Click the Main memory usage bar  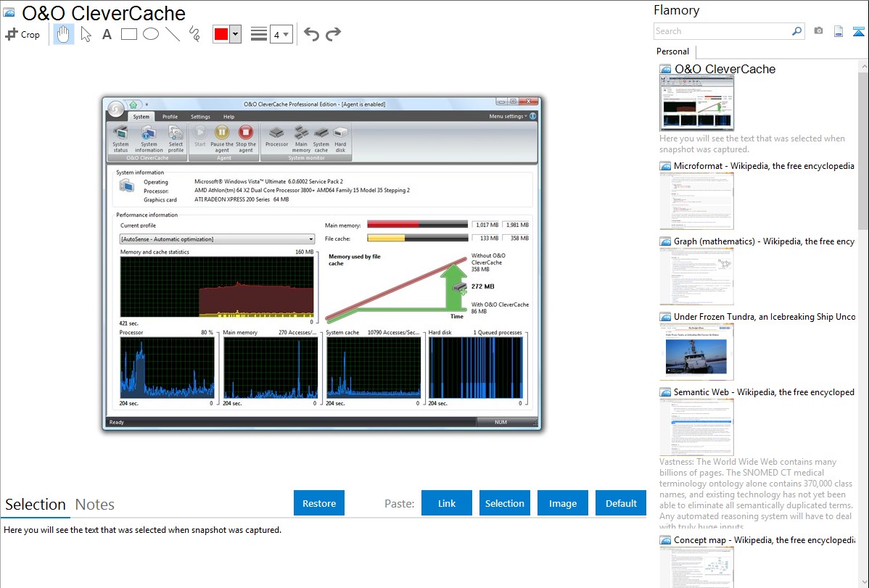(417, 225)
